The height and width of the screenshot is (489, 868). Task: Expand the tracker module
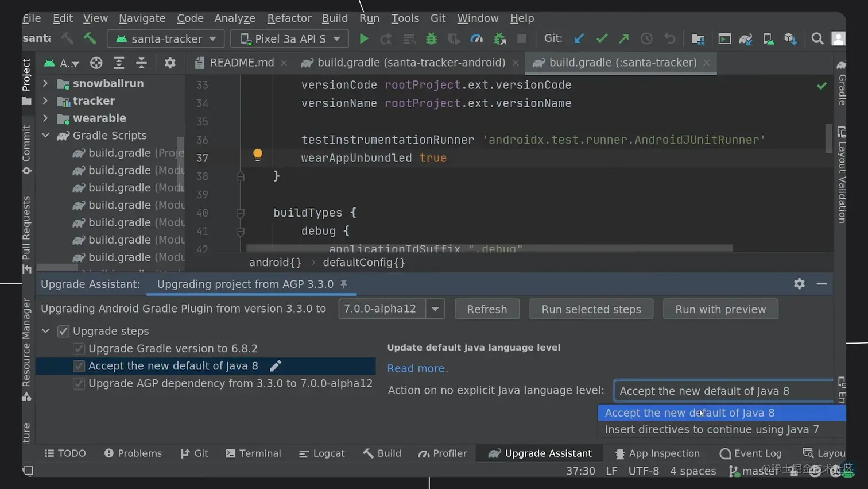coord(45,101)
